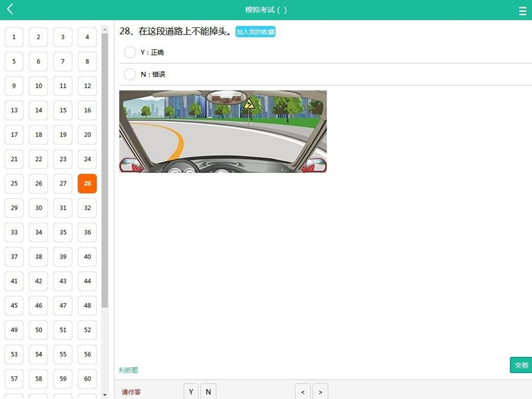
Task: Go to the previous question with < arrow
Action: click(x=303, y=392)
